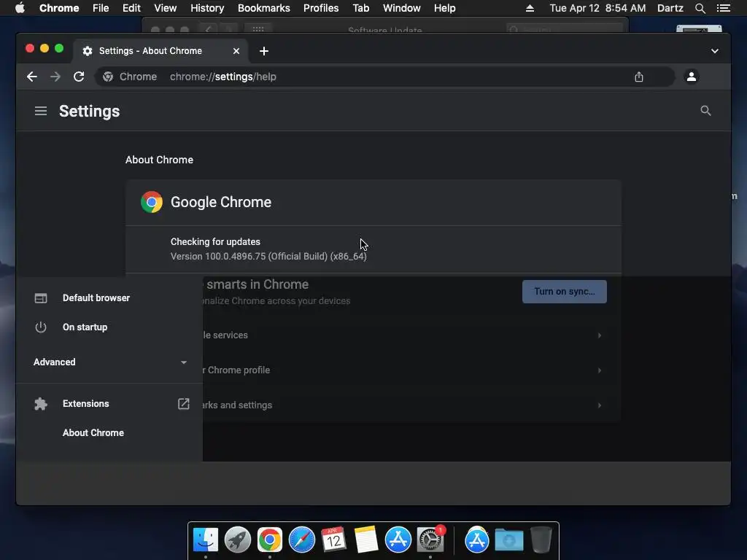This screenshot has width=747, height=560.
Task: Click the search settings magnifier icon
Action: (x=705, y=111)
